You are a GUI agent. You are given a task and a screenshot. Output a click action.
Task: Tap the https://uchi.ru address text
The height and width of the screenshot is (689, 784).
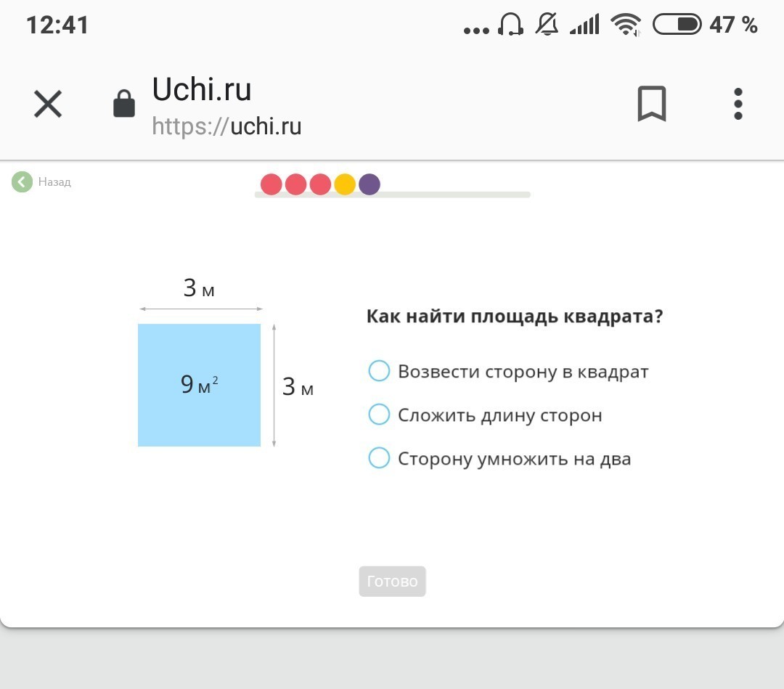226,126
